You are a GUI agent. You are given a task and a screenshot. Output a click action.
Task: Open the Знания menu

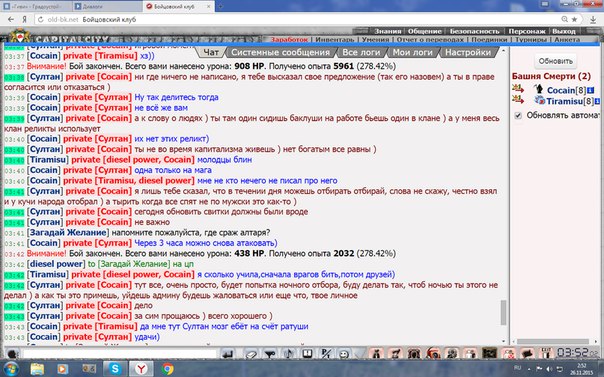pyautogui.click(x=388, y=31)
